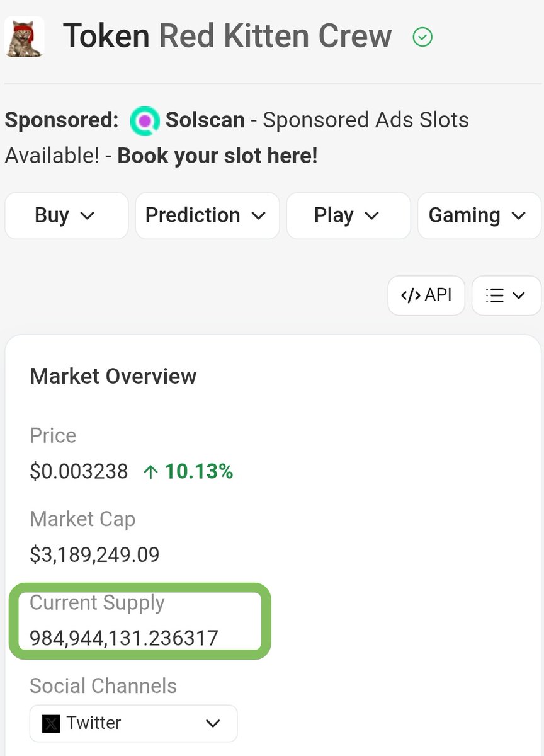Click the Market Cap amount
Screen dimensions: 544x756
click(x=94, y=555)
